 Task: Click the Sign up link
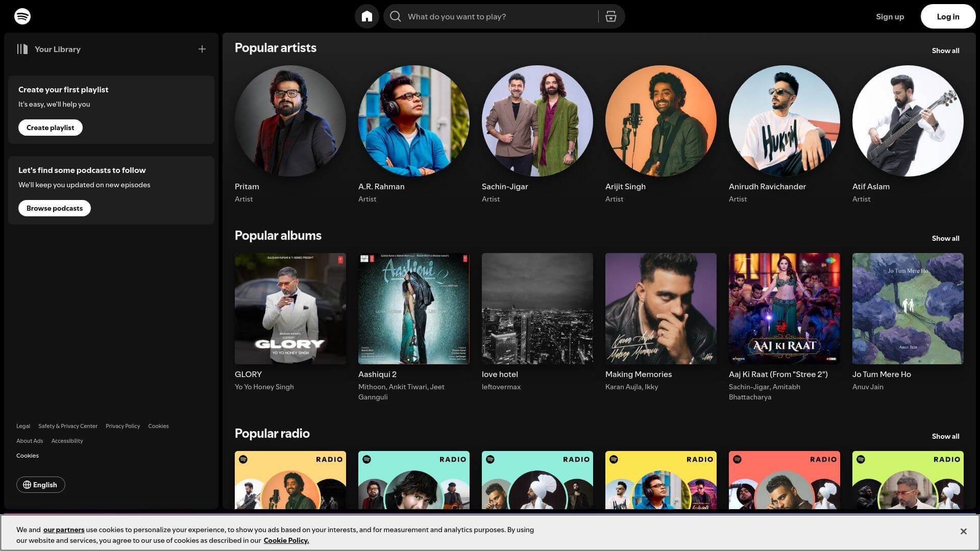coord(890,16)
